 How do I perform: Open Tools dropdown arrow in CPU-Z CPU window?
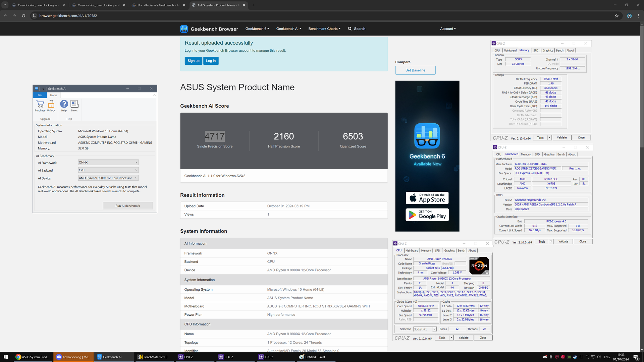451,338
